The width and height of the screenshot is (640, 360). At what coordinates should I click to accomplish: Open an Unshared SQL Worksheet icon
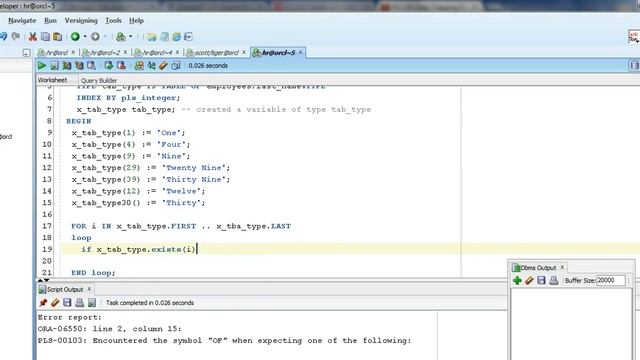[x=139, y=65]
